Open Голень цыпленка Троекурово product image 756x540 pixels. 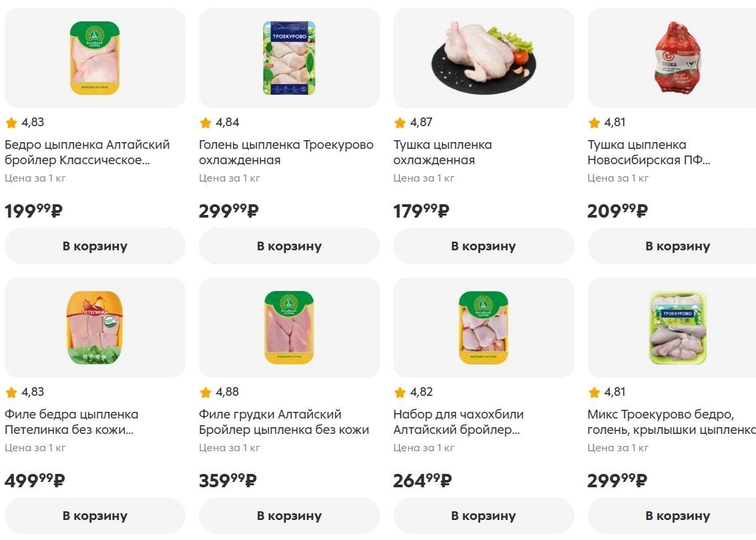click(x=289, y=58)
